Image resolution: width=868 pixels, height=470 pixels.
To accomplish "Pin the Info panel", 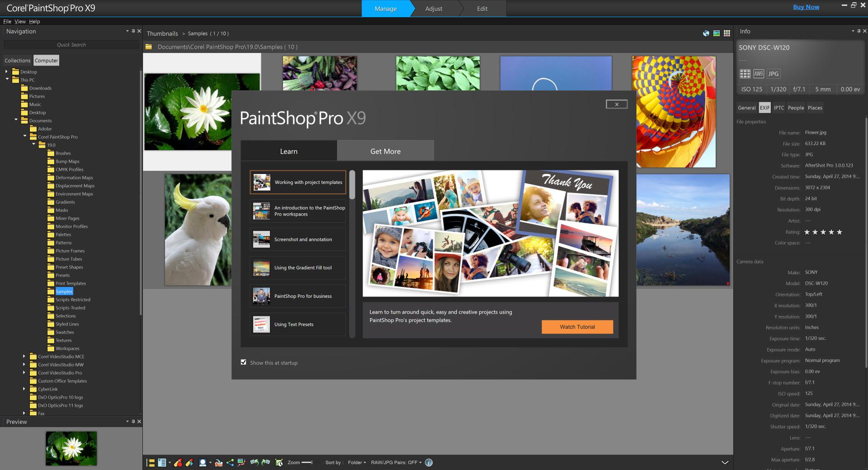I will [x=859, y=31].
